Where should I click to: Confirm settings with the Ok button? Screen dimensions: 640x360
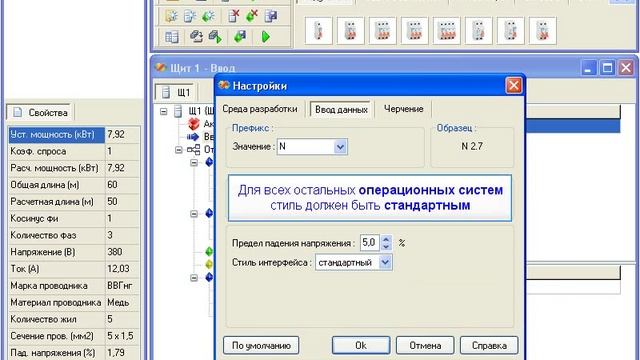click(361, 346)
